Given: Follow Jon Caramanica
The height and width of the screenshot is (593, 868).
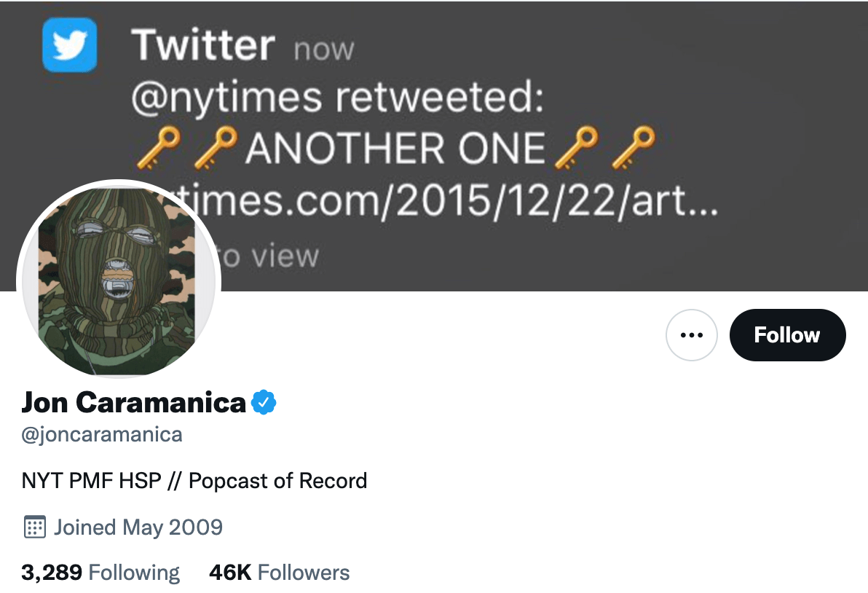Looking at the screenshot, I should click(787, 335).
